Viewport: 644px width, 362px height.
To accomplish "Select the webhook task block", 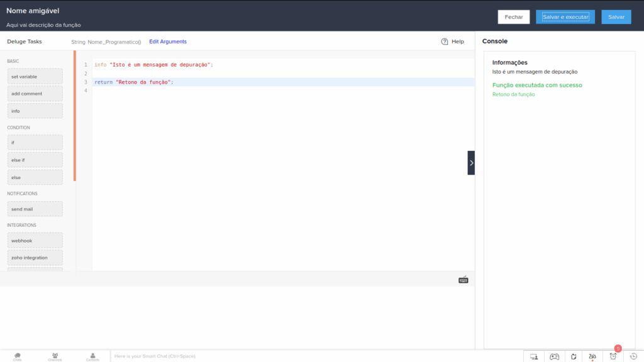I will click(x=35, y=241).
